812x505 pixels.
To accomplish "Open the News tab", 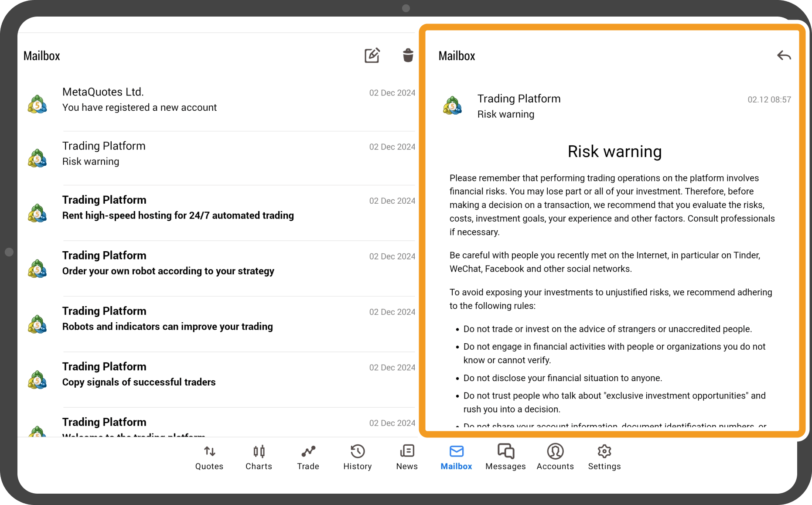I will point(407,457).
